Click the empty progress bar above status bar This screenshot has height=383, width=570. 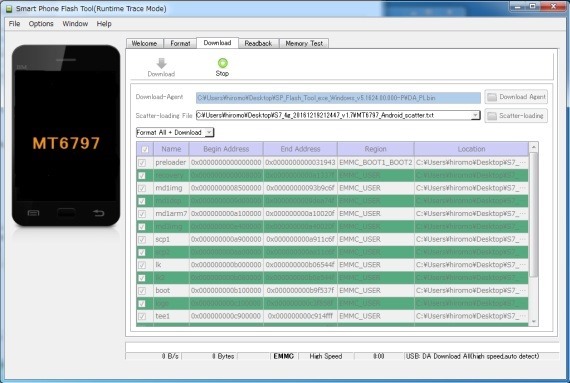pyautogui.click(x=342, y=347)
